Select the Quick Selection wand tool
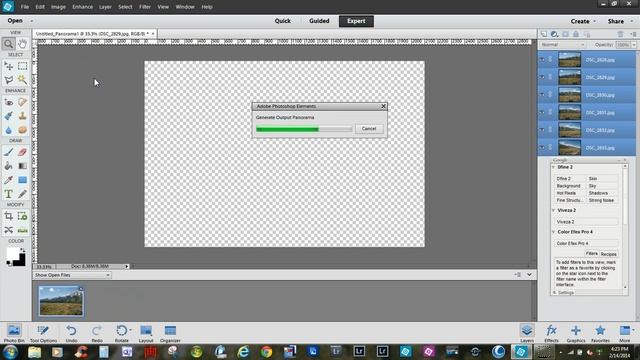The height and width of the screenshot is (360, 640). pyautogui.click(x=22, y=80)
